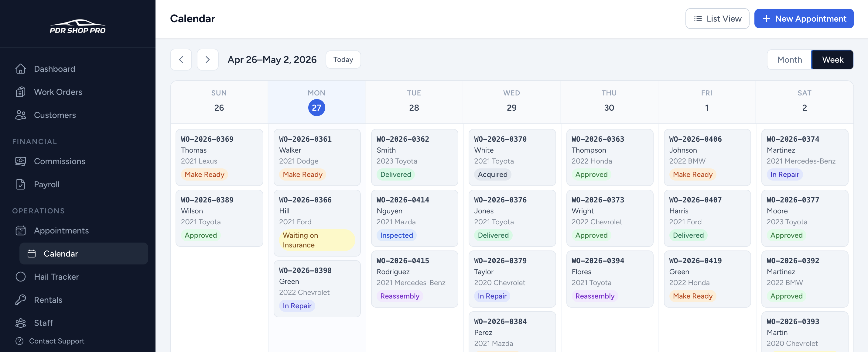
Task: Click the Commissions money icon
Action: point(21,161)
